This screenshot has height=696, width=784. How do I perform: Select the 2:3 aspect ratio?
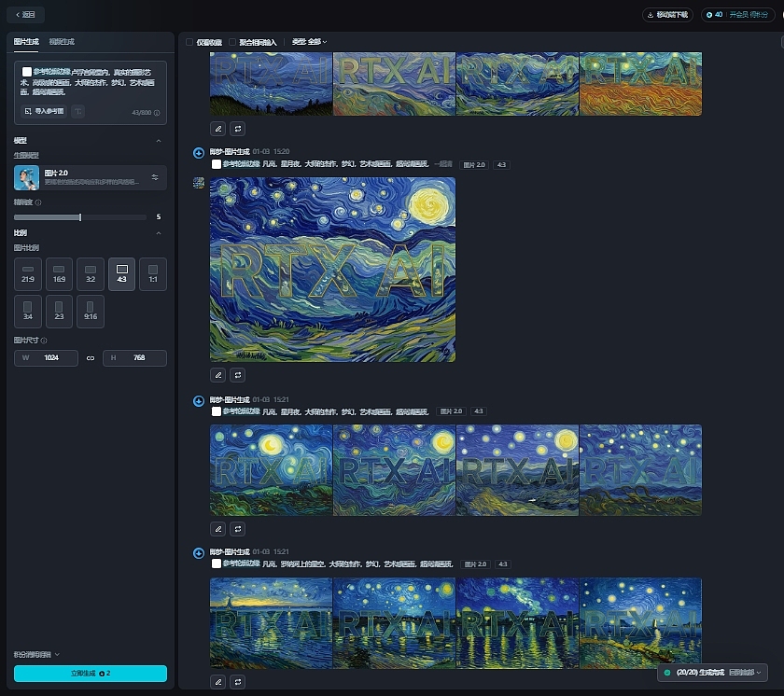pyautogui.click(x=59, y=312)
